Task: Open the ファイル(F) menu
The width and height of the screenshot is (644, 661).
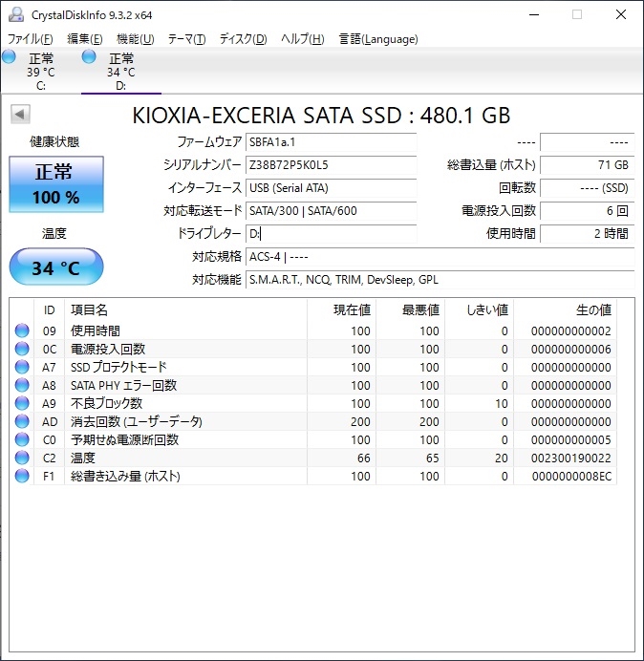Action: pos(31,39)
